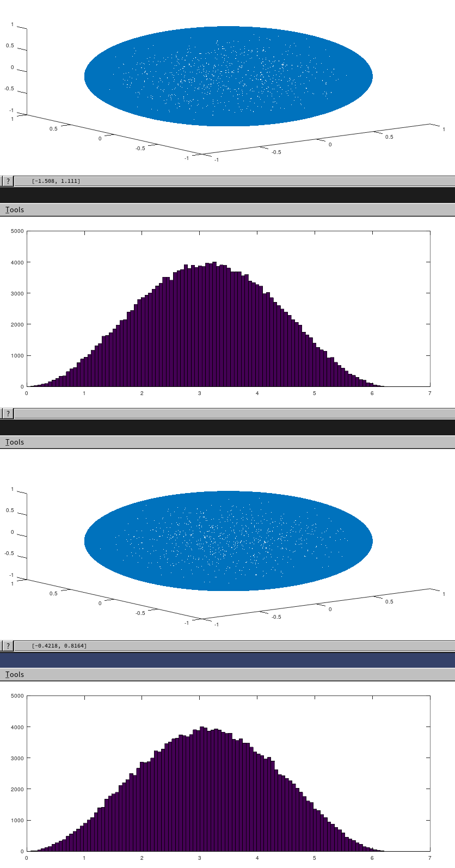Select the coordinate readout [-1.508, 1.111]

56,181
